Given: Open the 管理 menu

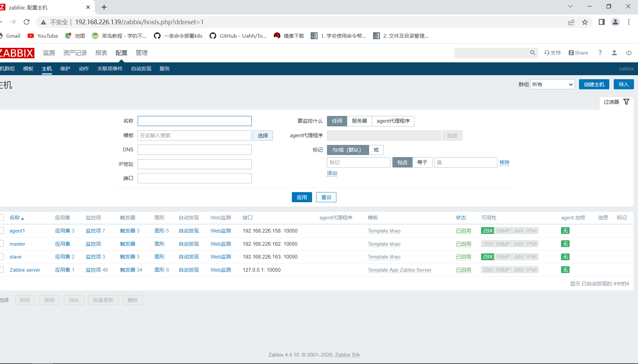Looking at the screenshot, I should pos(142,53).
